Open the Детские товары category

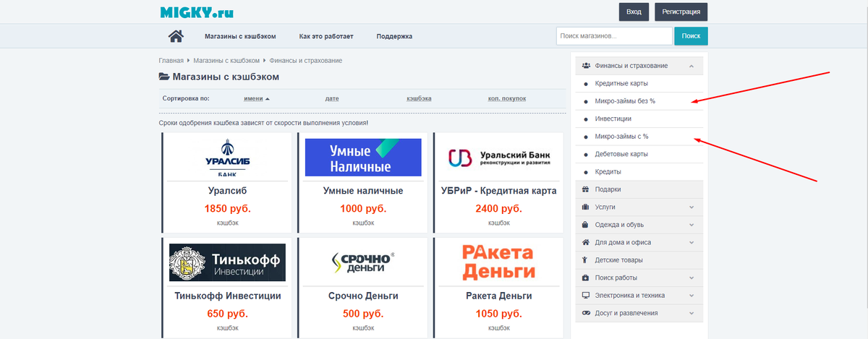pyautogui.click(x=639, y=260)
